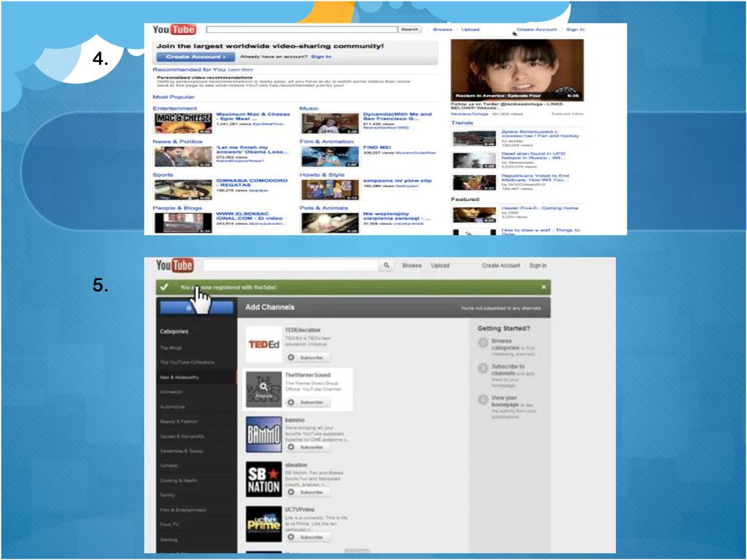Screen dimensions: 747x560
Task: Select the Causes & Non-profits category
Action: (x=182, y=436)
